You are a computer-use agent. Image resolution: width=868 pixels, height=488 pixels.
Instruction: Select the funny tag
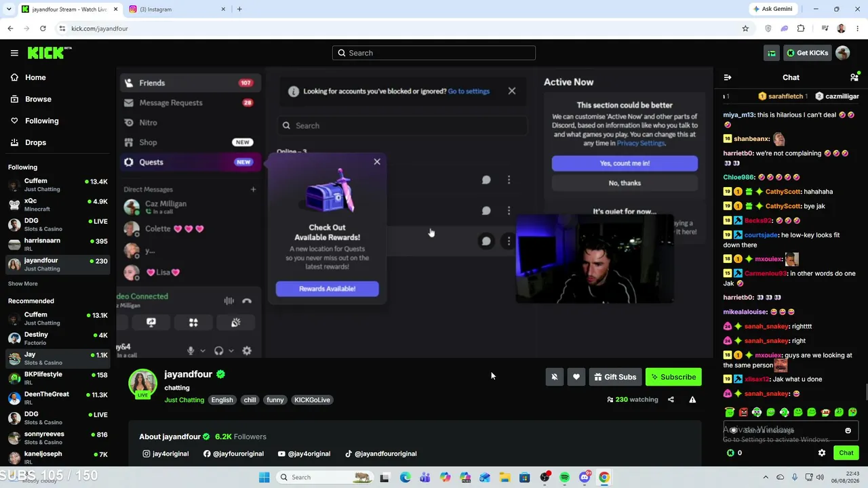tap(275, 400)
